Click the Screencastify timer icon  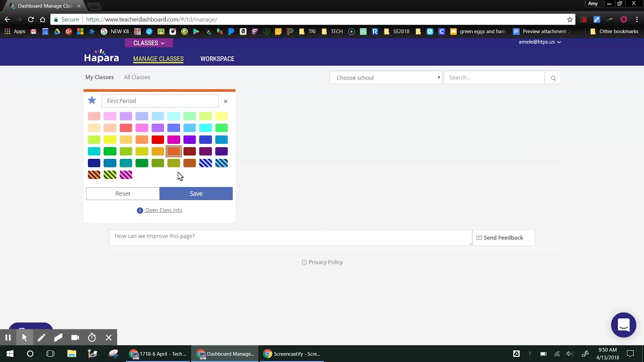92,337
